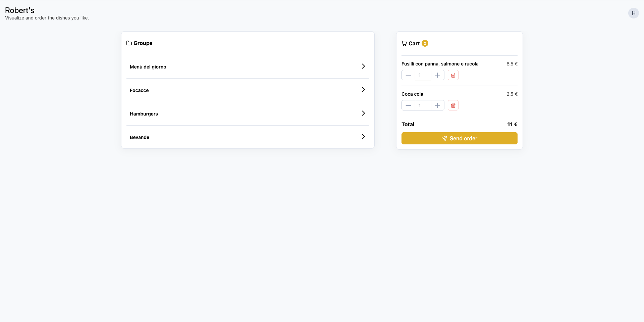Open the Hamburgers group

point(248,114)
